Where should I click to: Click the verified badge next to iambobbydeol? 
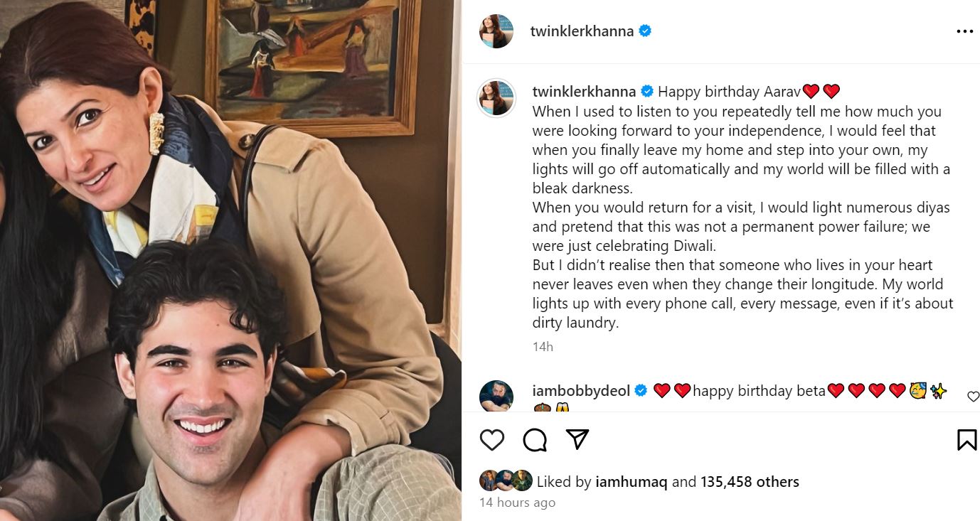[641, 391]
